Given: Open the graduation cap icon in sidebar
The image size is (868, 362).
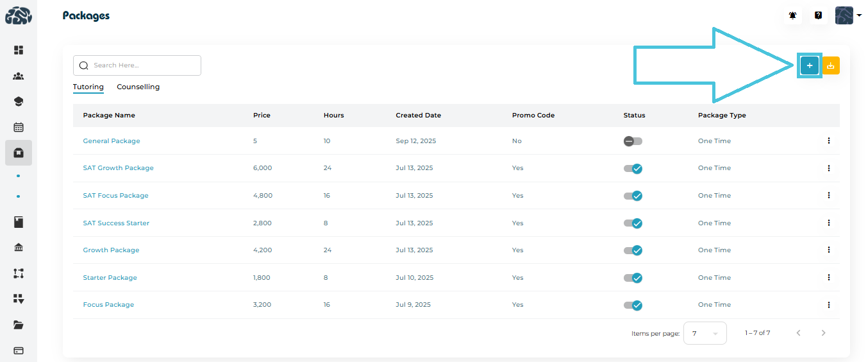Looking at the screenshot, I should click(x=19, y=101).
